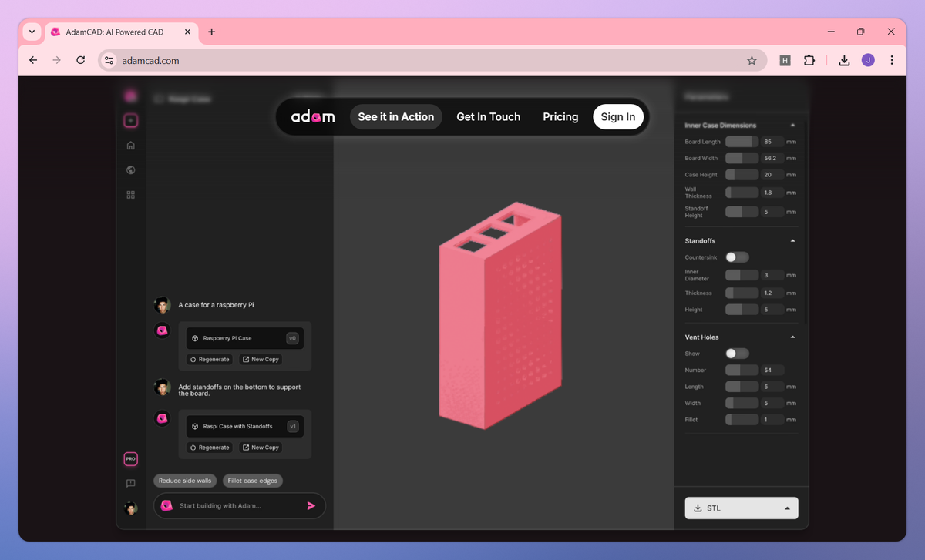Collapse the Inner Case Dimensions section

793,124
